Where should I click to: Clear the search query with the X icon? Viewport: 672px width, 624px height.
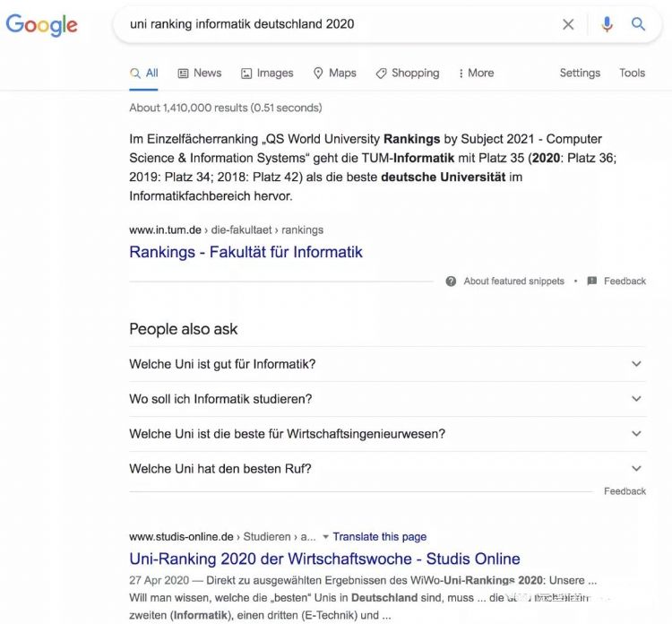click(568, 24)
